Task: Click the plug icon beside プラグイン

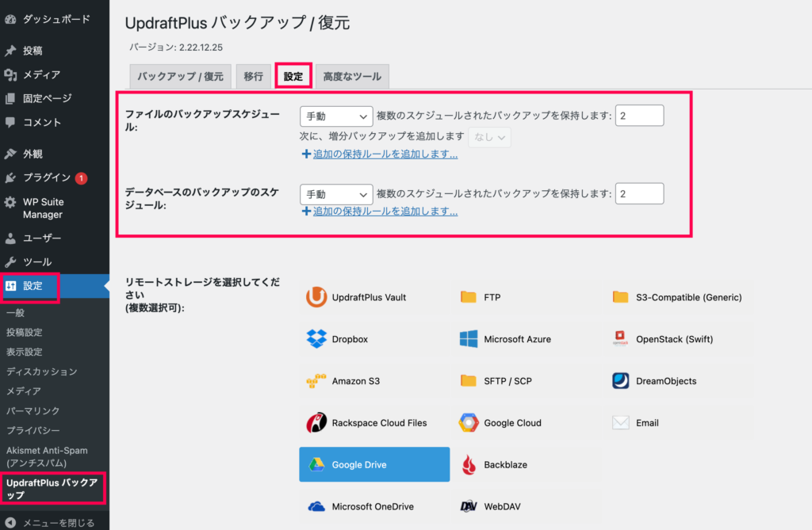Action: click(x=10, y=178)
